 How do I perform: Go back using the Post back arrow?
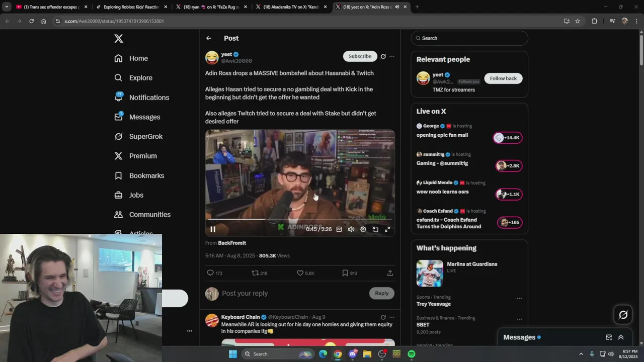click(209, 38)
